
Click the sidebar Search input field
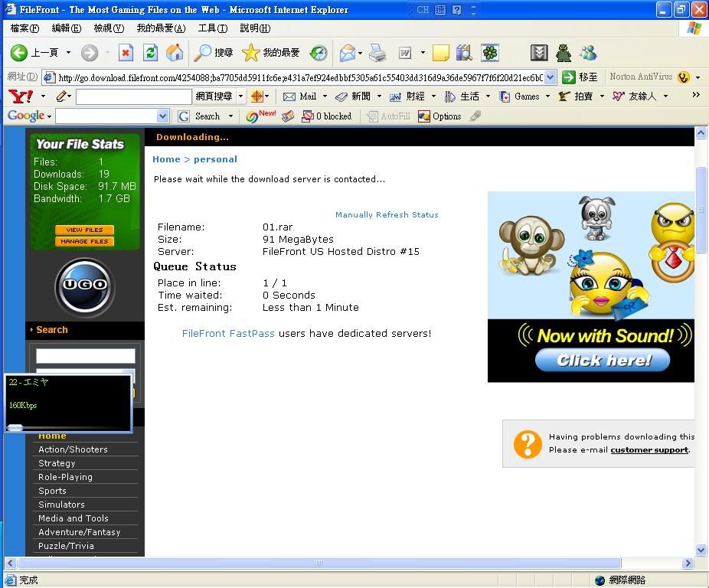coord(86,356)
